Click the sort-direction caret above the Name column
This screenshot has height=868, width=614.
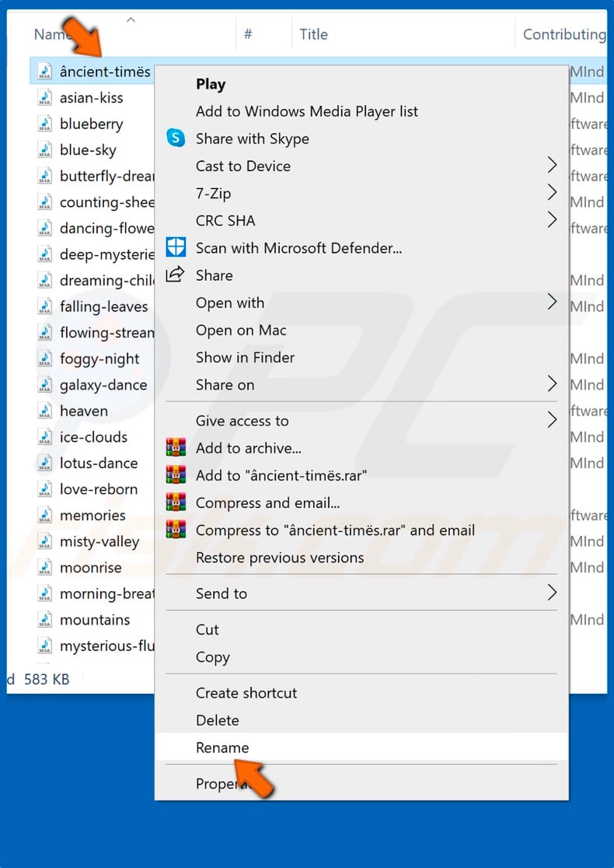pos(131,20)
